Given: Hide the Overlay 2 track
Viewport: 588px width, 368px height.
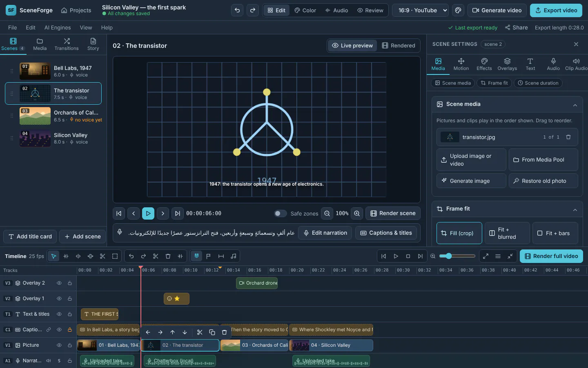Looking at the screenshot, I should [59, 283].
